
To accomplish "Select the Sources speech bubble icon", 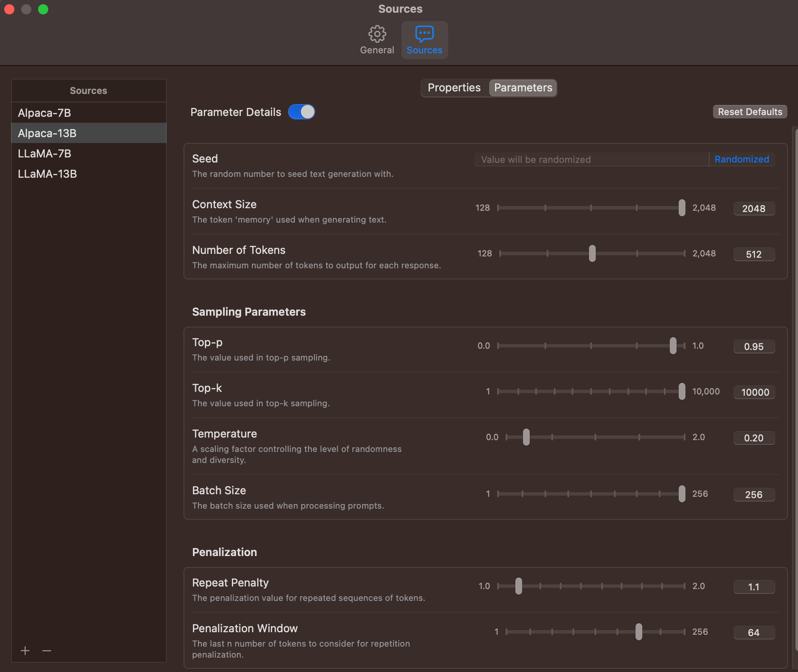I will [424, 34].
